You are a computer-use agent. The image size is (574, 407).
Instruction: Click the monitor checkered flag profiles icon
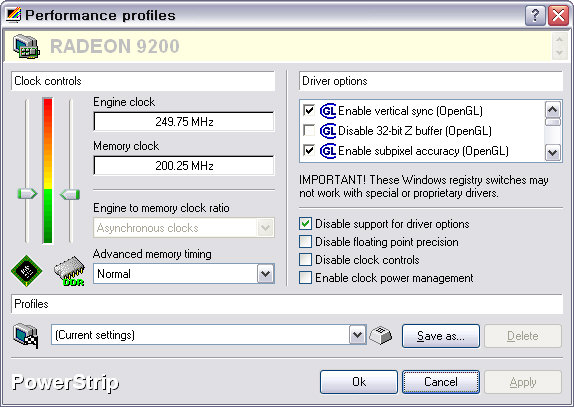click(x=26, y=336)
